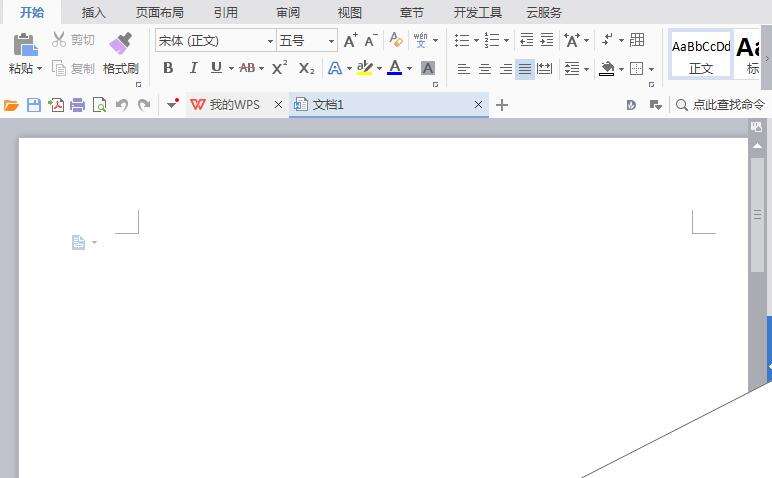Screen dimensions: 772x478
Task: Click the table grid icon in ribbon
Action: [x=637, y=39]
